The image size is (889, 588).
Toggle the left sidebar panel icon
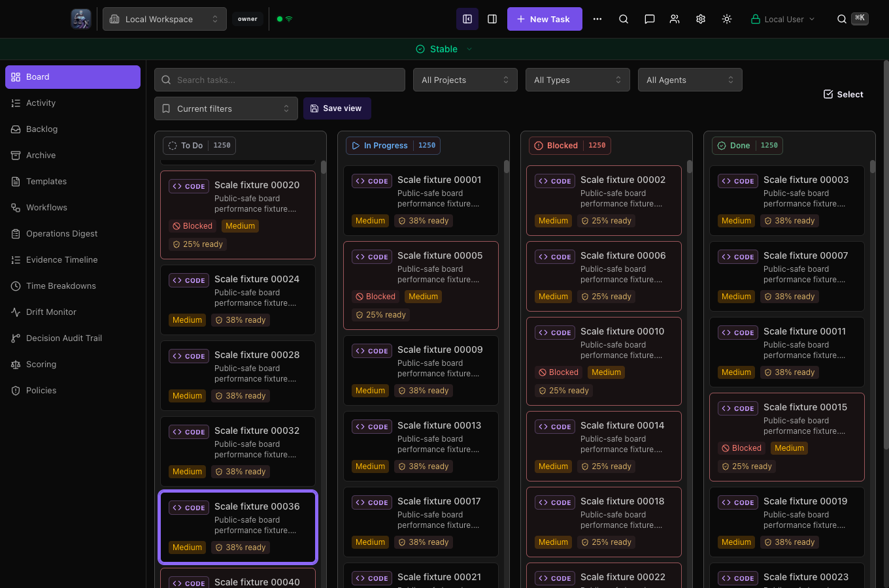point(467,19)
